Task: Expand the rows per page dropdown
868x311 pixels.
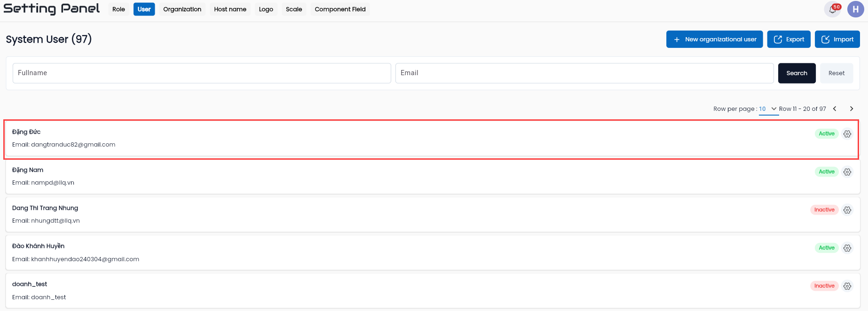Action: (x=768, y=109)
